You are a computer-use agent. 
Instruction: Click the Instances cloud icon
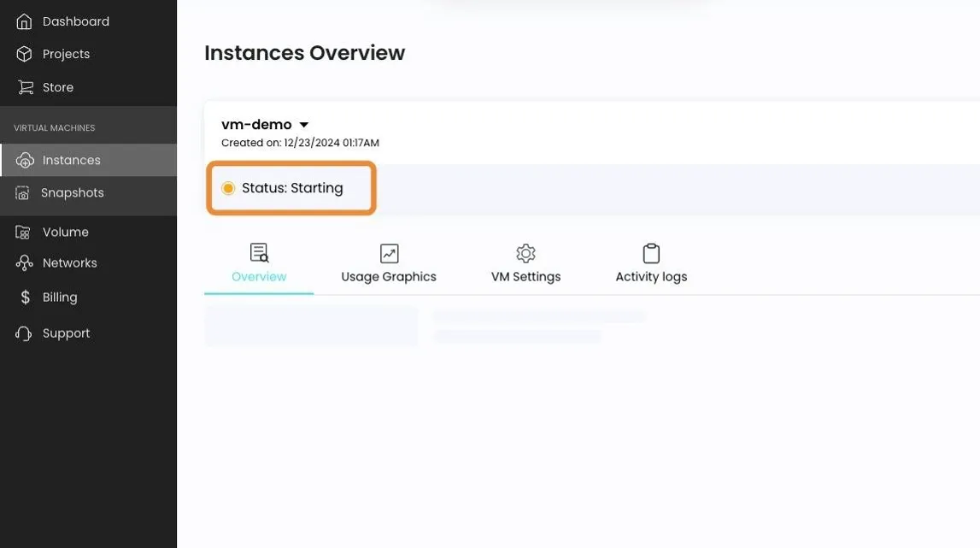tap(25, 160)
